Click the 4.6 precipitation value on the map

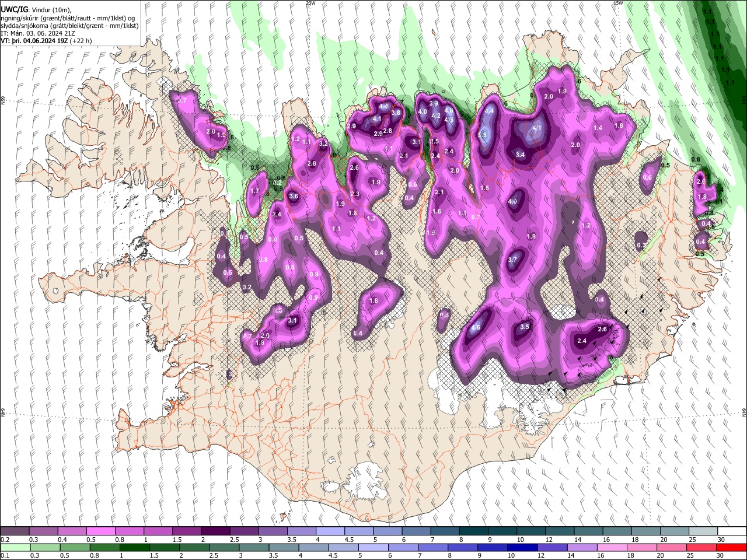click(476, 328)
